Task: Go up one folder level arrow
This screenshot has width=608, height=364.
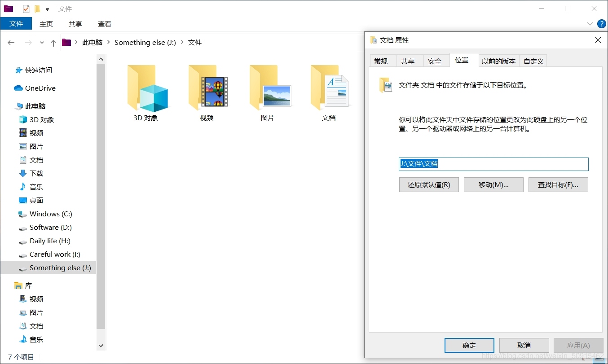Action: click(x=53, y=43)
